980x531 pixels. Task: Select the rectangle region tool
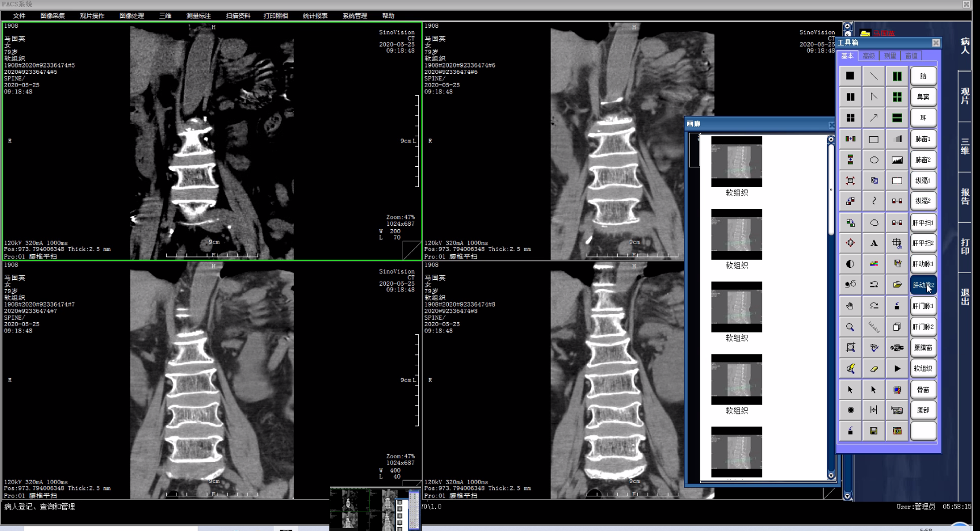pyautogui.click(x=874, y=139)
